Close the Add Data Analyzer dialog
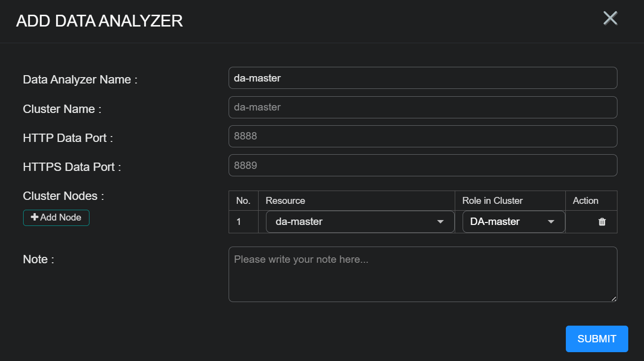This screenshot has width=644, height=361. (610, 18)
